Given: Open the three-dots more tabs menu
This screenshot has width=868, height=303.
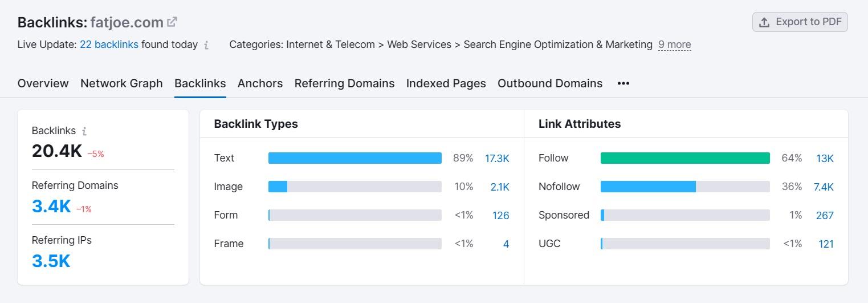Looking at the screenshot, I should click(624, 83).
